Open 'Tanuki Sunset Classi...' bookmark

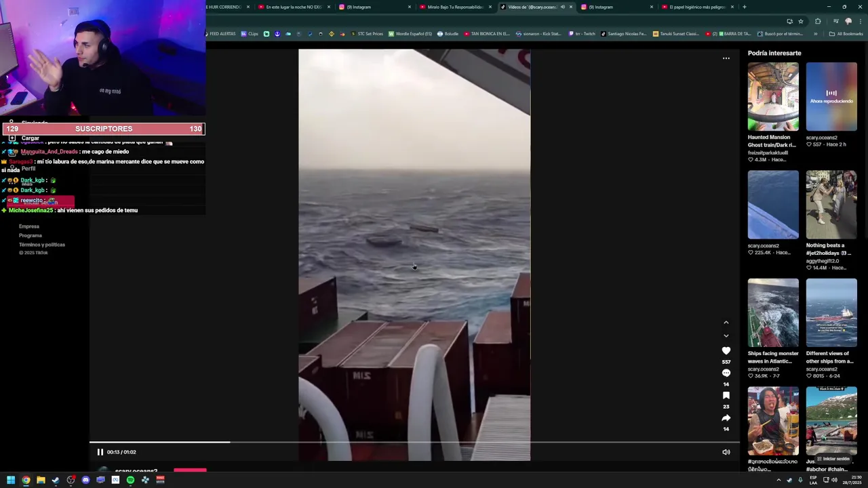tap(676, 34)
